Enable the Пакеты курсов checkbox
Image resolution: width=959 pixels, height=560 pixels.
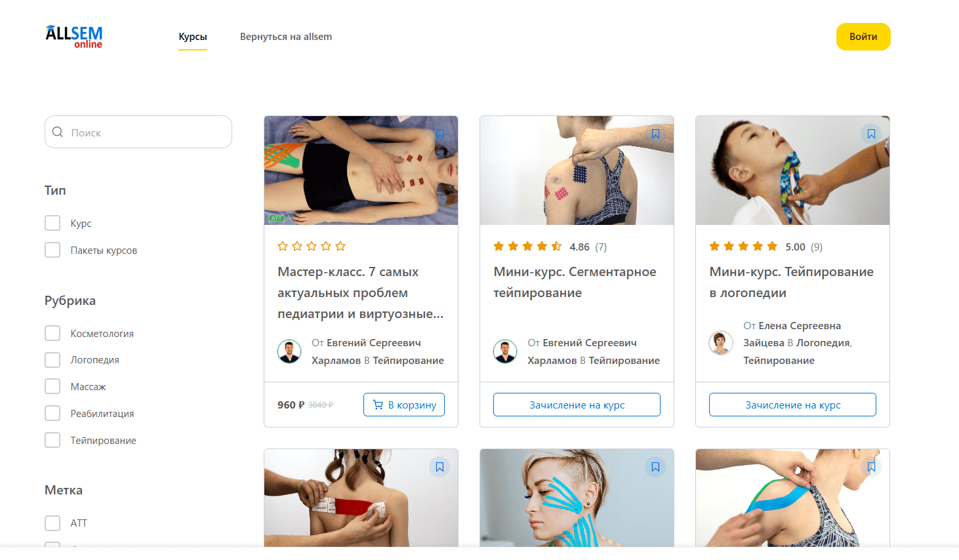coord(52,250)
